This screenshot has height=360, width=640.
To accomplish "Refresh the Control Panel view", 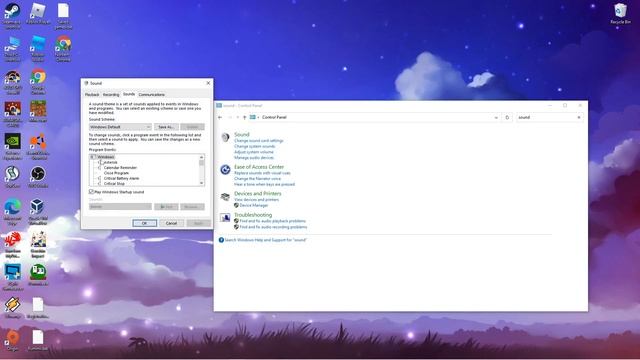I will coord(507,117).
